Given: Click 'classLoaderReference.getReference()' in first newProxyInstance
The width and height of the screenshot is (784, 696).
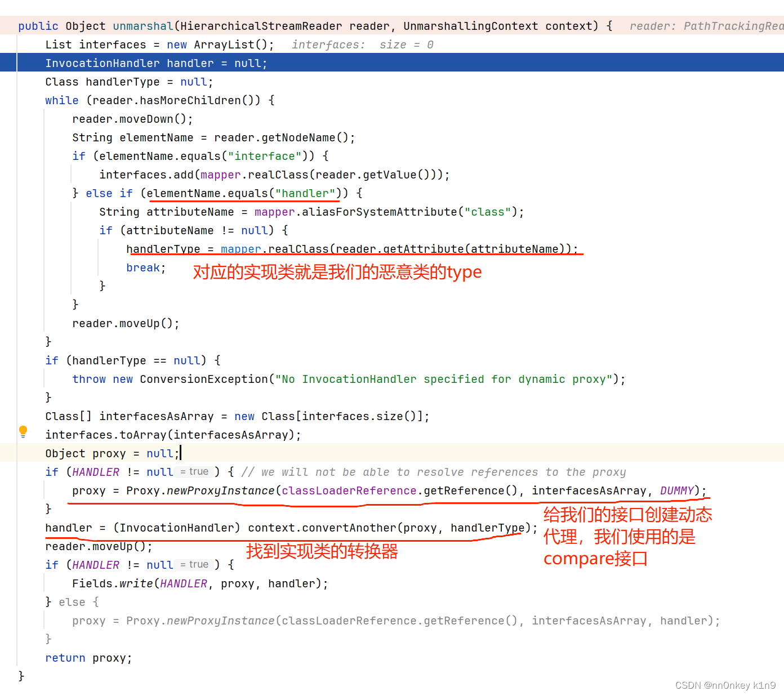Looking at the screenshot, I should (x=399, y=490).
